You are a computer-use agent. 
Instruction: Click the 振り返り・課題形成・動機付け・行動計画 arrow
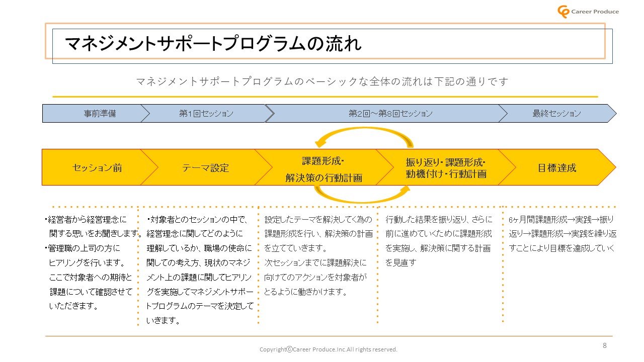tap(446, 167)
